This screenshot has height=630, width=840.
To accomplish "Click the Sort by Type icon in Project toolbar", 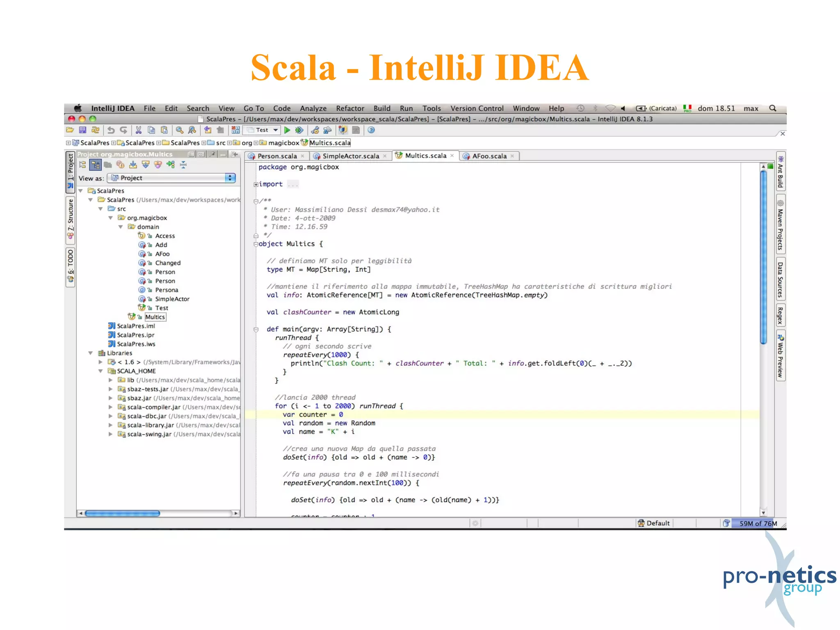I will (x=171, y=165).
